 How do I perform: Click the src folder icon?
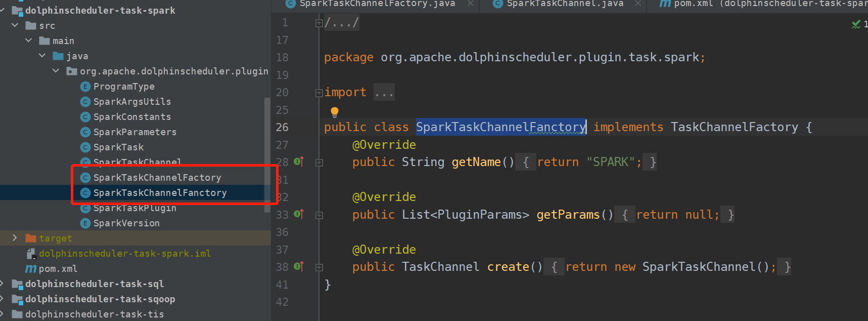(31, 25)
